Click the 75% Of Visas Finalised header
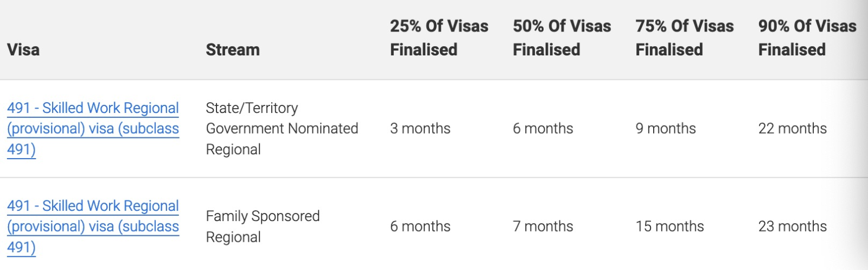Screen dimensions: 868x270 [x=684, y=38]
